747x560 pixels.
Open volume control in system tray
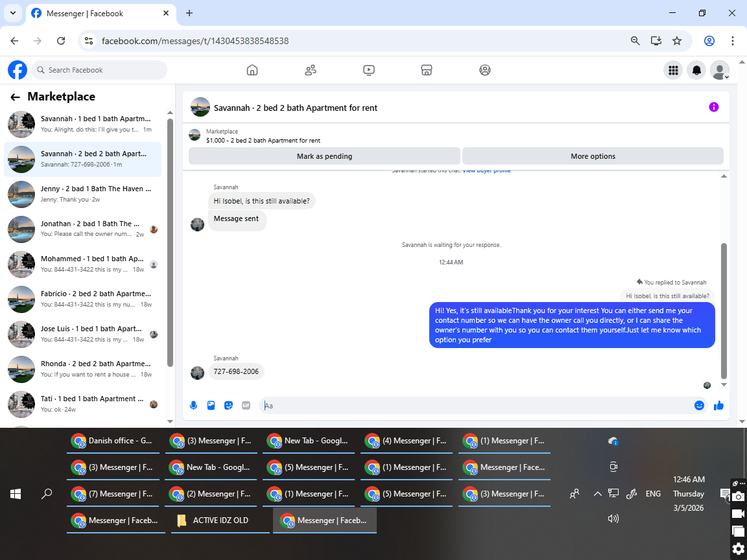pyautogui.click(x=613, y=519)
